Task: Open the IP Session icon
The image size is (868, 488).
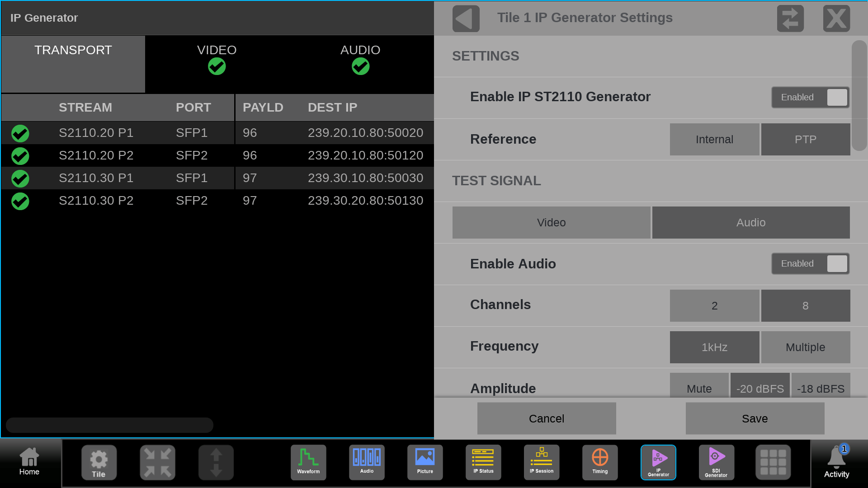Action: click(542, 462)
